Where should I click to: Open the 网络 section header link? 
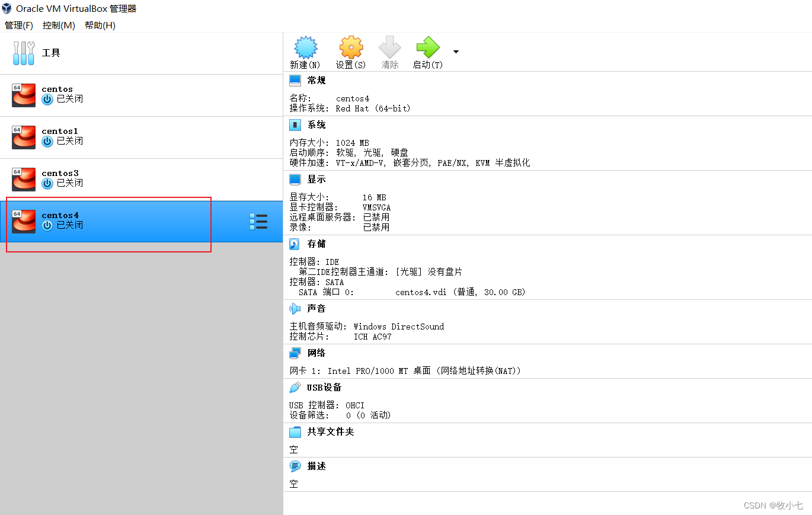(x=317, y=353)
